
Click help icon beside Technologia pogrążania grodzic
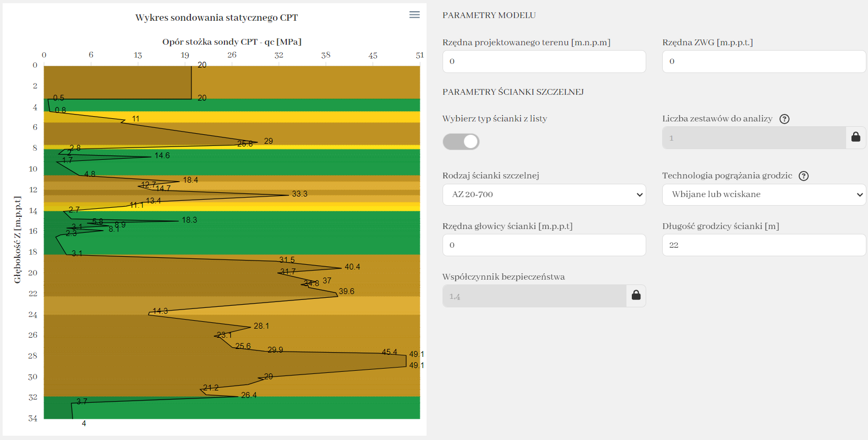pos(803,176)
